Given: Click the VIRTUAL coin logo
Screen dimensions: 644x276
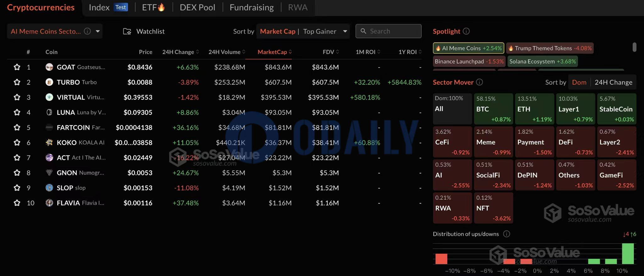Looking at the screenshot, I should pyautogui.click(x=49, y=97).
